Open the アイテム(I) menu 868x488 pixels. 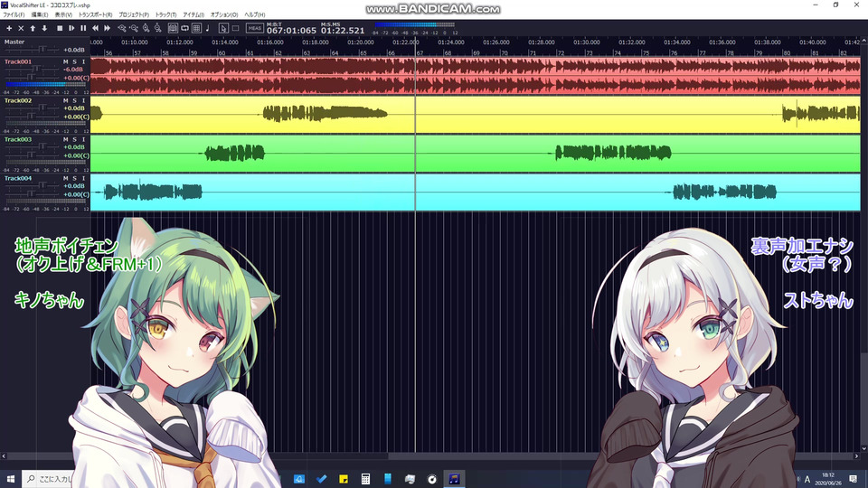tap(193, 15)
